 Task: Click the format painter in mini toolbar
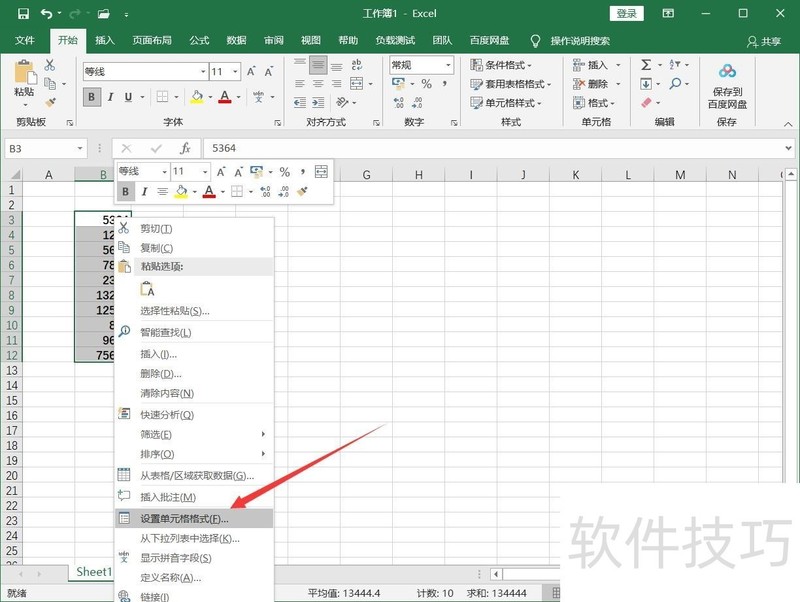(x=303, y=192)
